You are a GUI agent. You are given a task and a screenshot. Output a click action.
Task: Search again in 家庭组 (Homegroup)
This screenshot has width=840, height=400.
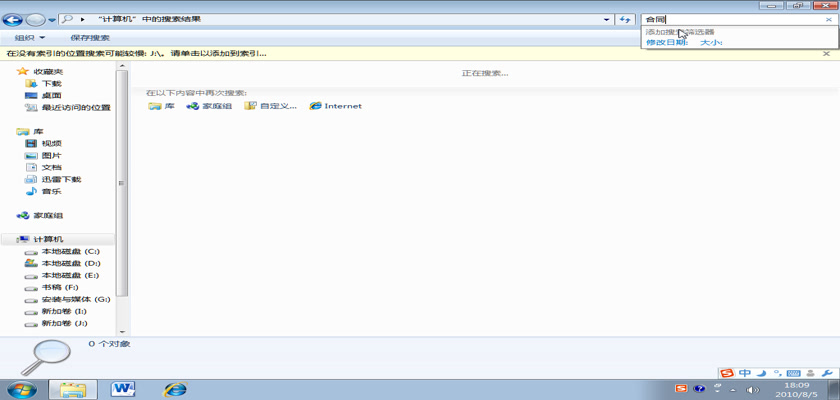coord(209,106)
